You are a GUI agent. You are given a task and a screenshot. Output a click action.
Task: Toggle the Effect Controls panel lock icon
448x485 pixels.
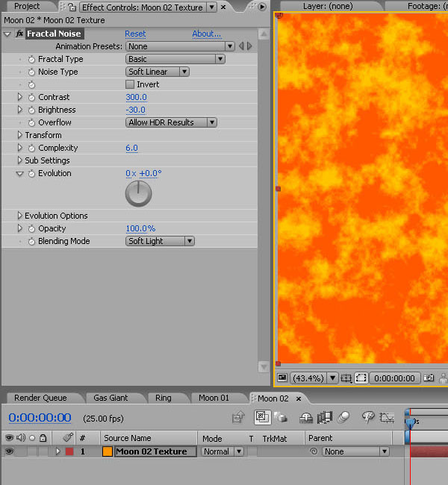pos(74,7)
